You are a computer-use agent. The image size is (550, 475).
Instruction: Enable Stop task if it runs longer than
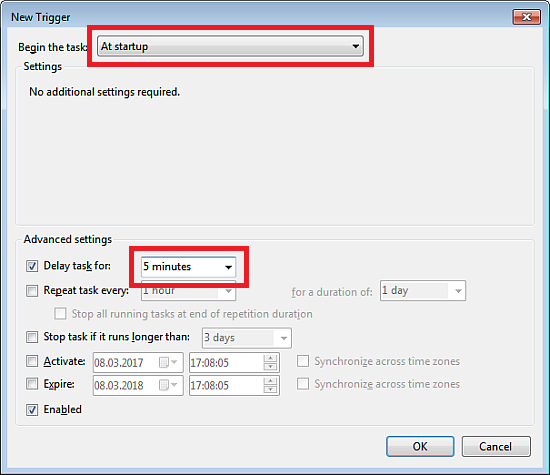[32, 337]
